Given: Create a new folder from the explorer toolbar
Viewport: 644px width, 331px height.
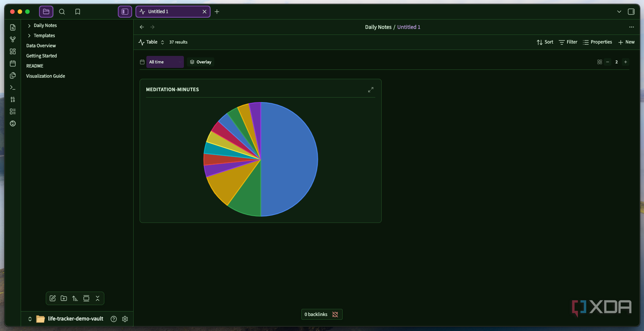Looking at the screenshot, I should [x=64, y=298].
